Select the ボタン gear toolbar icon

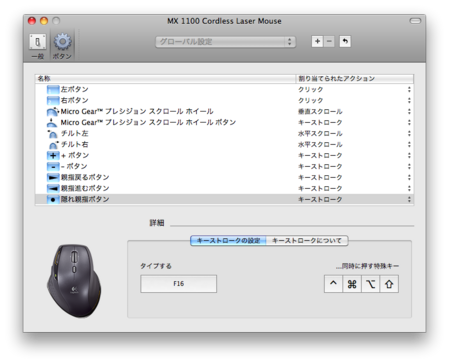(62, 46)
